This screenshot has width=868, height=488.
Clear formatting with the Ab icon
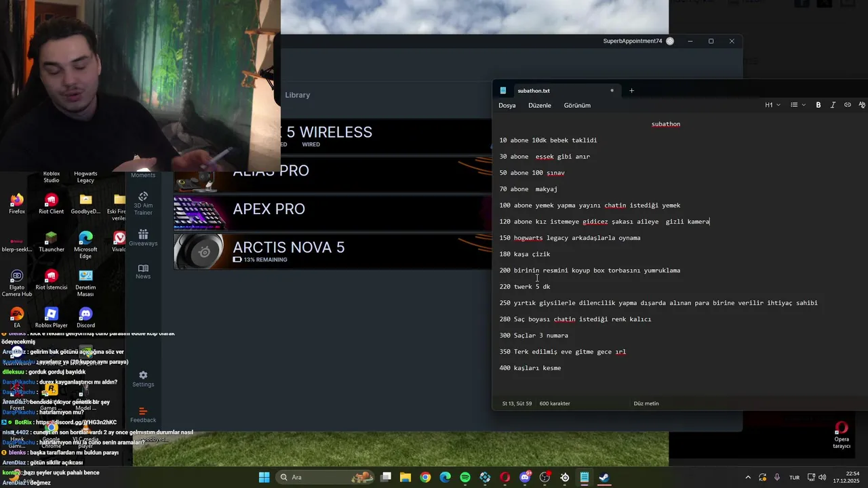(x=862, y=105)
